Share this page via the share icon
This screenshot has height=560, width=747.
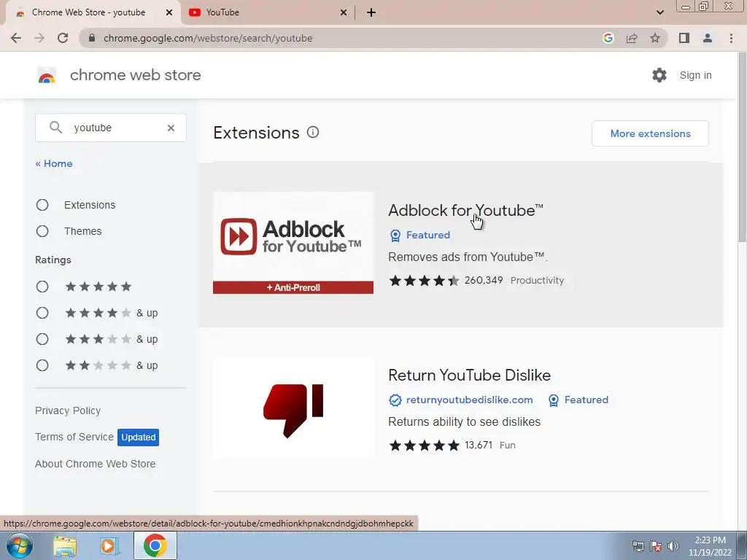click(x=632, y=38)
